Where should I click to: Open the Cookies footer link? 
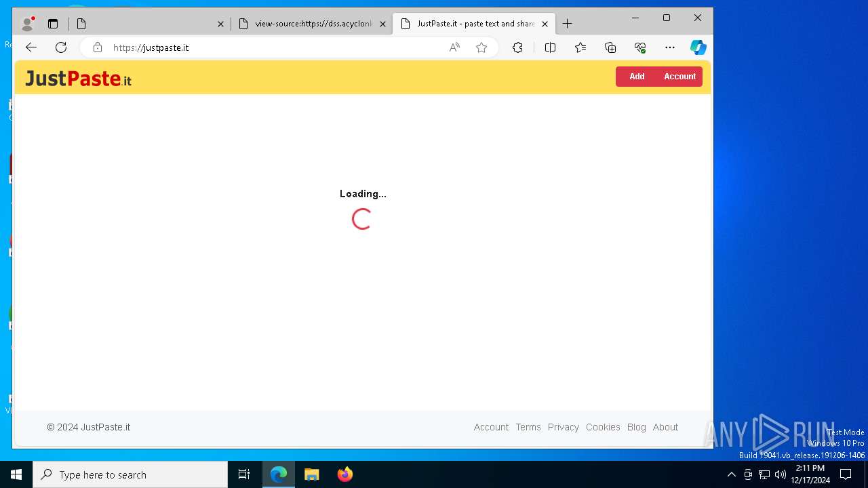(603, 427)
